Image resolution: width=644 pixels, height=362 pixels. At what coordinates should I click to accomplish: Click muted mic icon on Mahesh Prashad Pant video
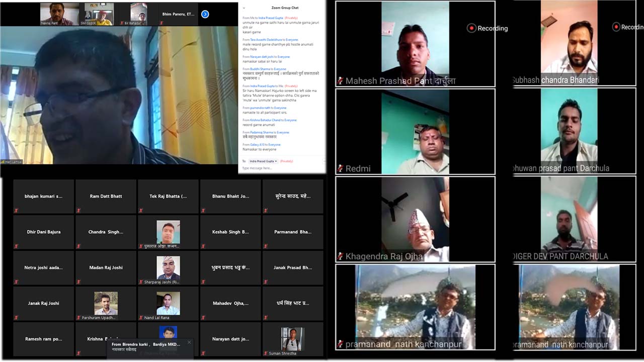click(341, 81)
